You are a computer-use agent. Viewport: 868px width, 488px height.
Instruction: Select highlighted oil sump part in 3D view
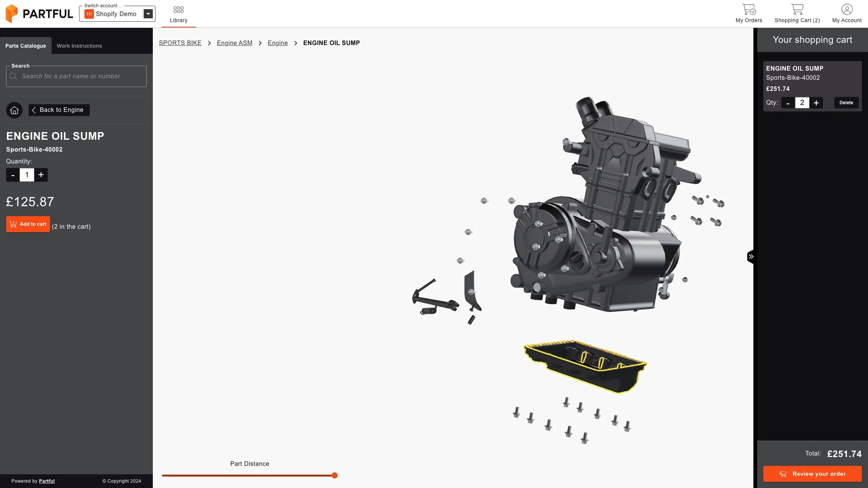coord(585,367)
